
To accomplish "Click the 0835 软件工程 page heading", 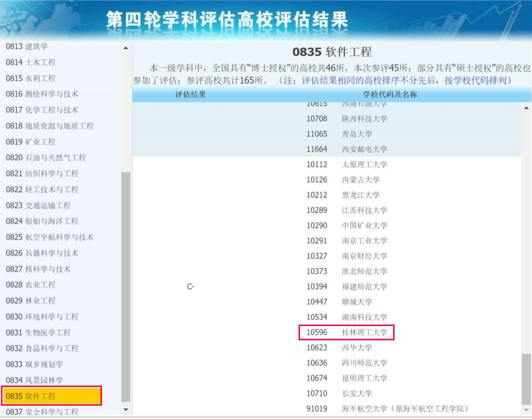I will [332, 52].
